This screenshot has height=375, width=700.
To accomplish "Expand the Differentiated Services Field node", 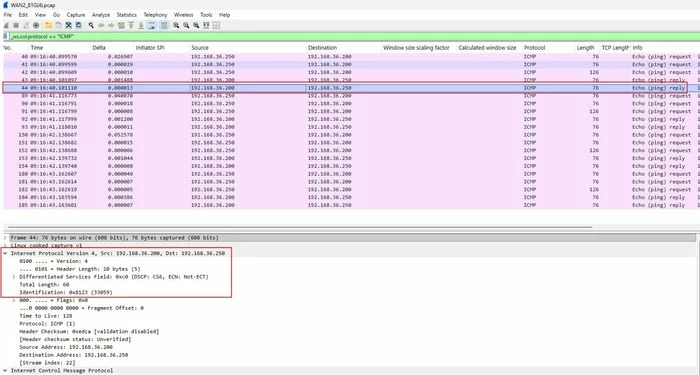I will pyautogui.click(x=14, y=277).
